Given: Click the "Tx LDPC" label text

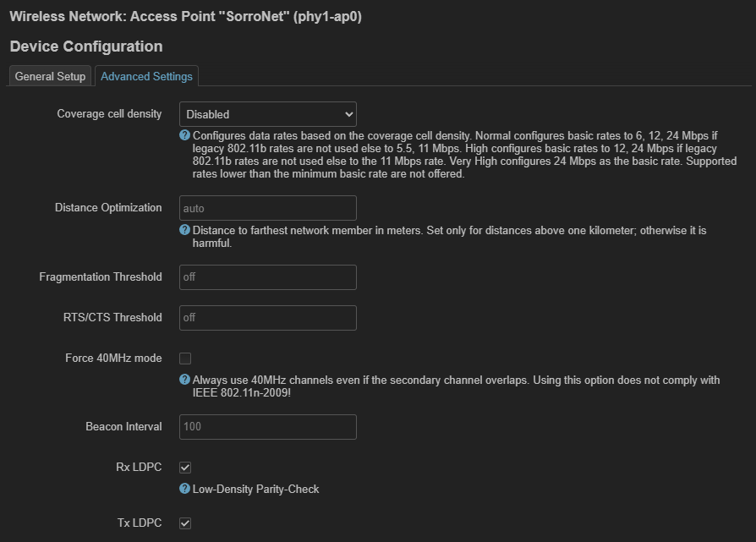Looking at the screenshot, I should pyautogui.click(x=139, y=523).
